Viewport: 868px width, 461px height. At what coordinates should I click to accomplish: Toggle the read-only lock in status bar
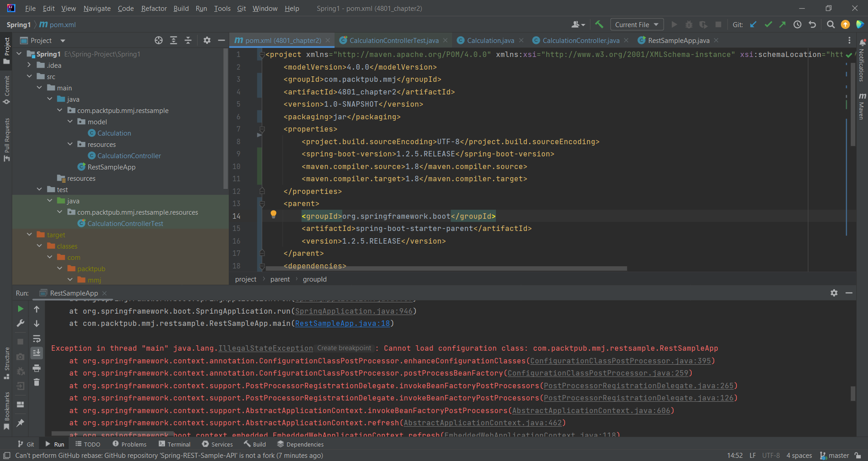(x=858, y=455)
